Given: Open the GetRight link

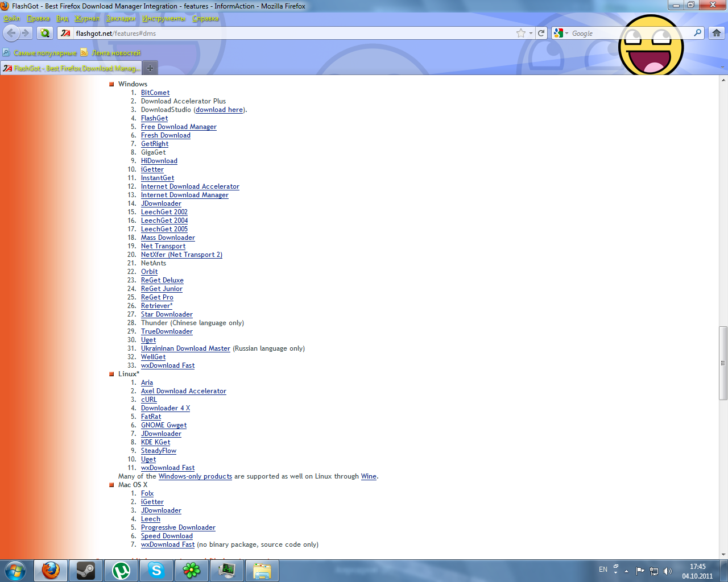Looking at the screenshot, I should click(x=155, y=144).
